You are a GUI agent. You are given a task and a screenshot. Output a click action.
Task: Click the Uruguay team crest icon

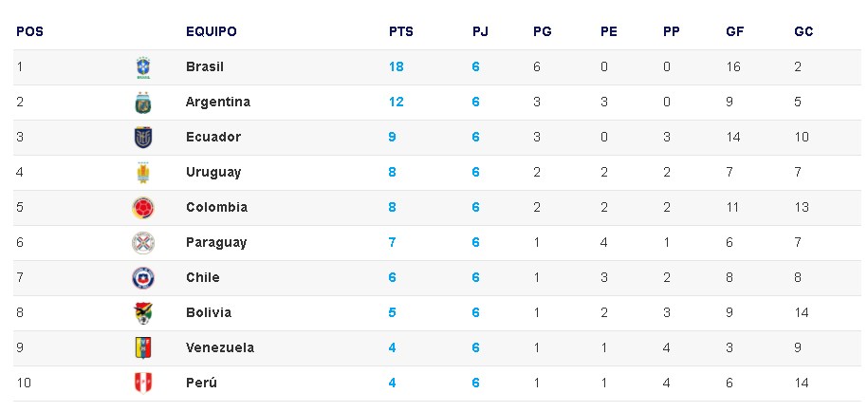coord(143,173)
